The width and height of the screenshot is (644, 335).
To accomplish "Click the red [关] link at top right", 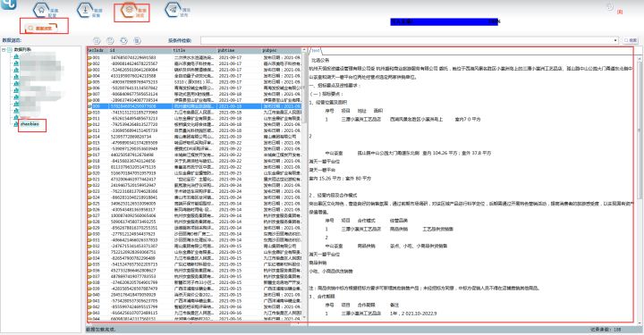I will point(620,12).
